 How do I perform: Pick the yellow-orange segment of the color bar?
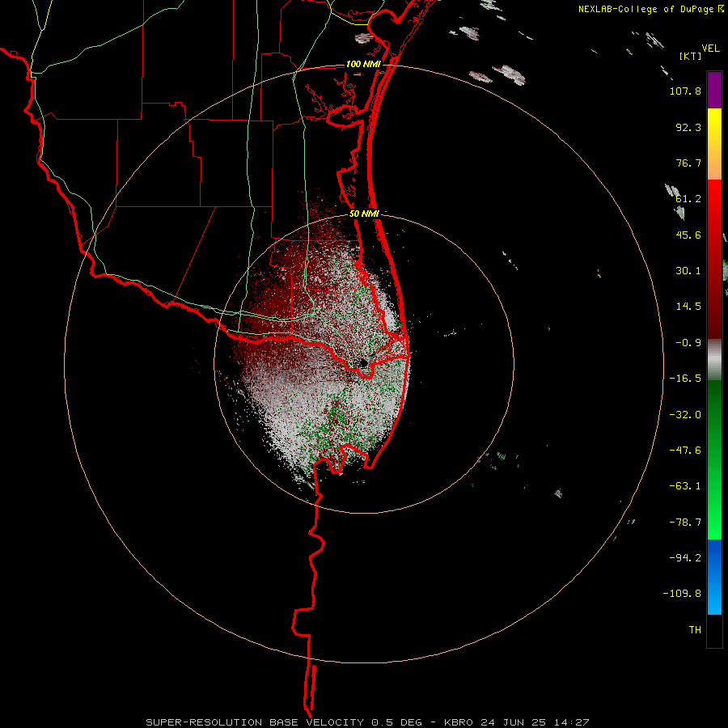pos(714,144)
